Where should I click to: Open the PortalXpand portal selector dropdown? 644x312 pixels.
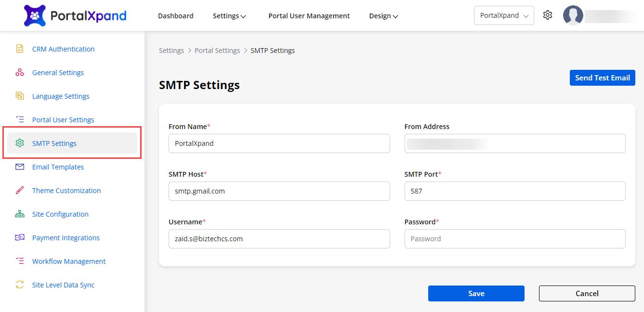tap(504, 15)
